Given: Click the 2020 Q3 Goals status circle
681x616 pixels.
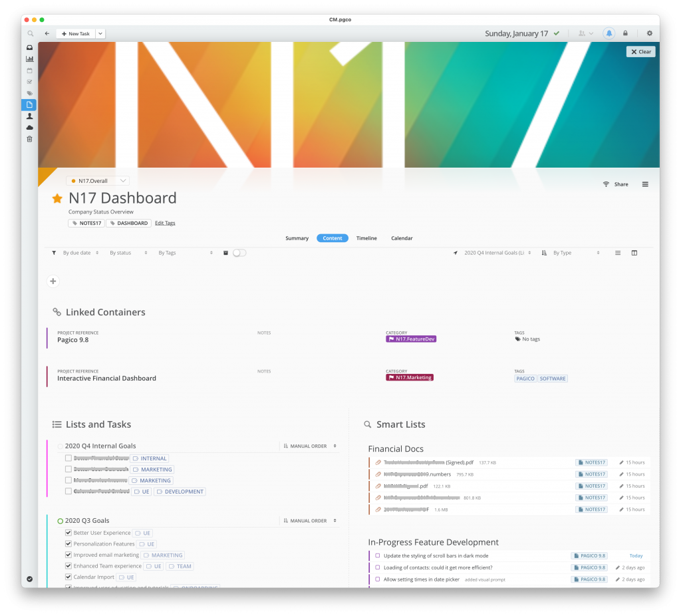Looking at the screenshot, I should 61,521.
